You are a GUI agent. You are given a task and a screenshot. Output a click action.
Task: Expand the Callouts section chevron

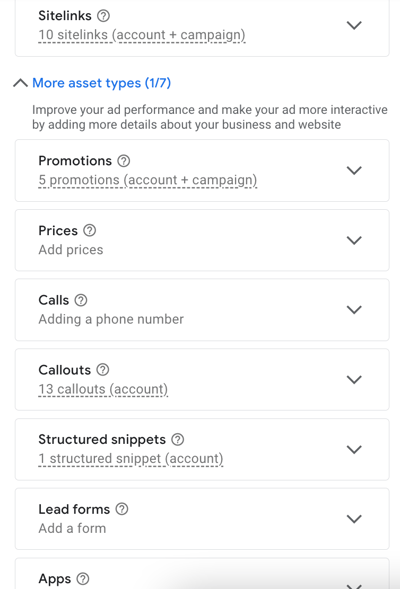click(x=354, y=379)
